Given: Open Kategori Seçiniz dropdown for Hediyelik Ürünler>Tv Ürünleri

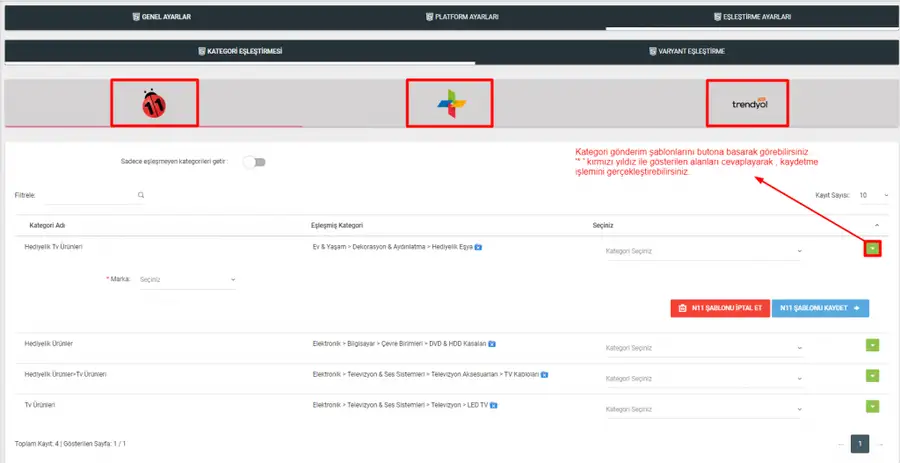Looking at the screenshot, I should coord(704,379).
